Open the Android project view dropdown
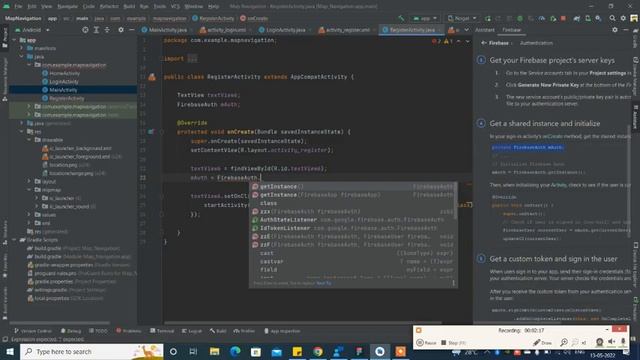Viewport: 640px width, 360px height. point(32,30)
